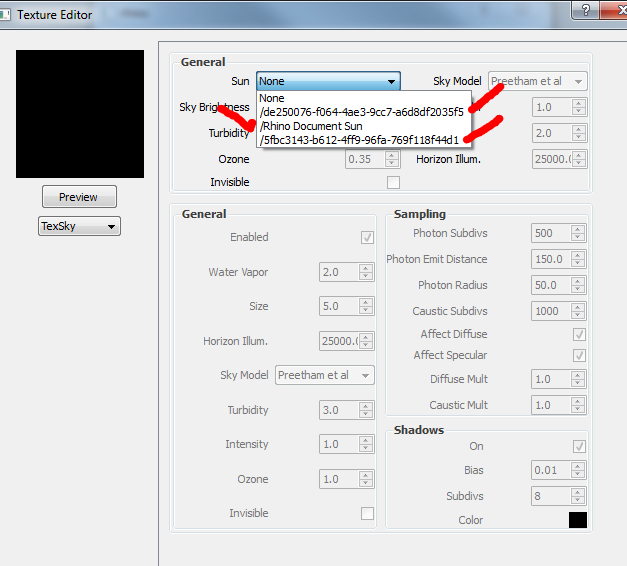Click the Photon Radius stepper arrows
Viewport: 627px width, 566px height.
tap(577, 285)
